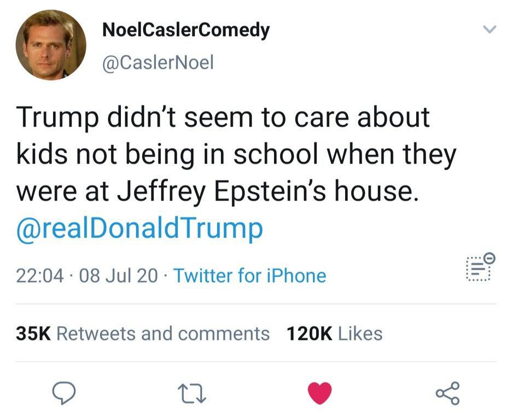Expand the tweet options chevron
512x420 pixels.
tap(490, 28)
